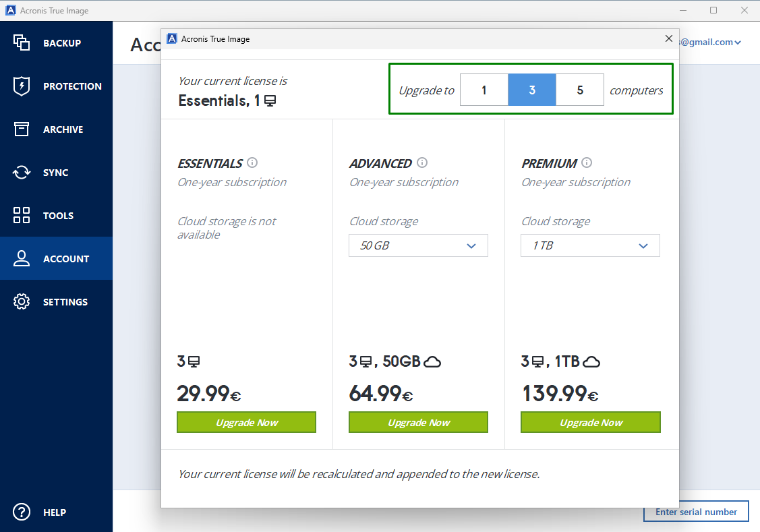The width and height of the screenshot is (760, 532).
Task: Open Settings via the gear icon
Action: pyautogui.click(x=22, y=301)
